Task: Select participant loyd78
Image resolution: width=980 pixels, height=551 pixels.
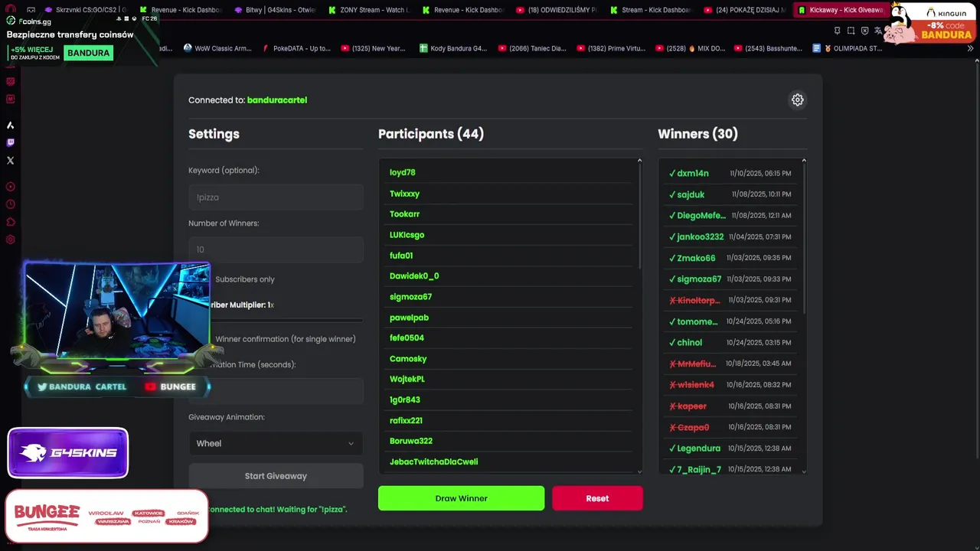Action: [403, 173]
